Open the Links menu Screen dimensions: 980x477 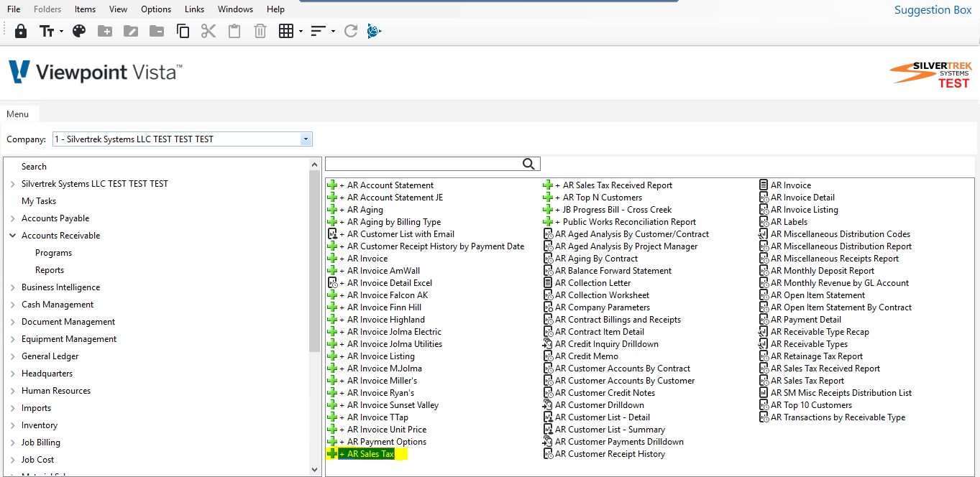pos(194,9)
